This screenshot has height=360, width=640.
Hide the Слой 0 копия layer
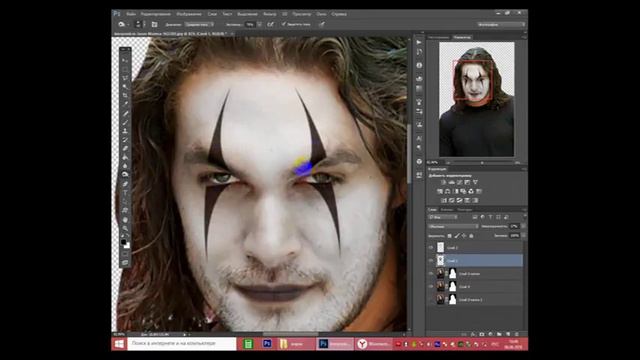(x=431, y=273)
